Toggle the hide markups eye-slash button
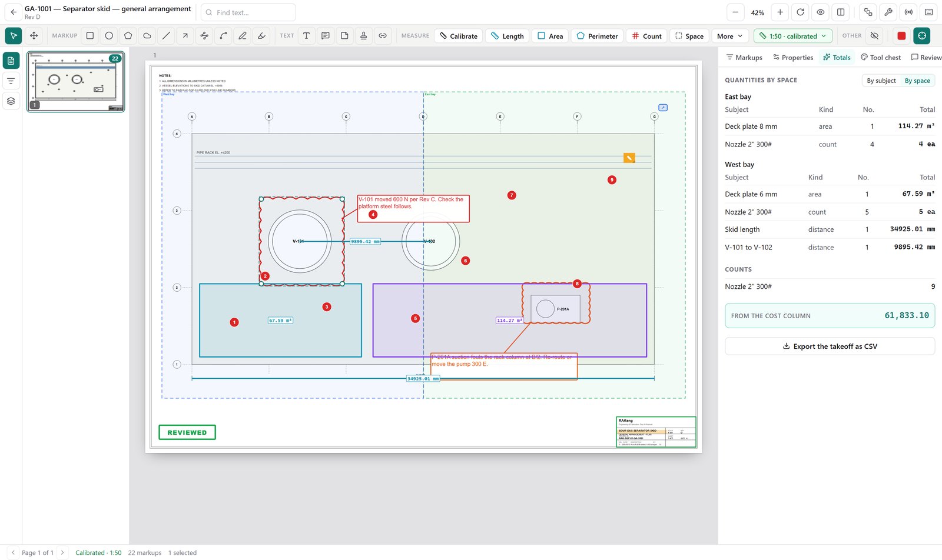The height and width of the screenshot is (560, 942). [x=875, y=36]
